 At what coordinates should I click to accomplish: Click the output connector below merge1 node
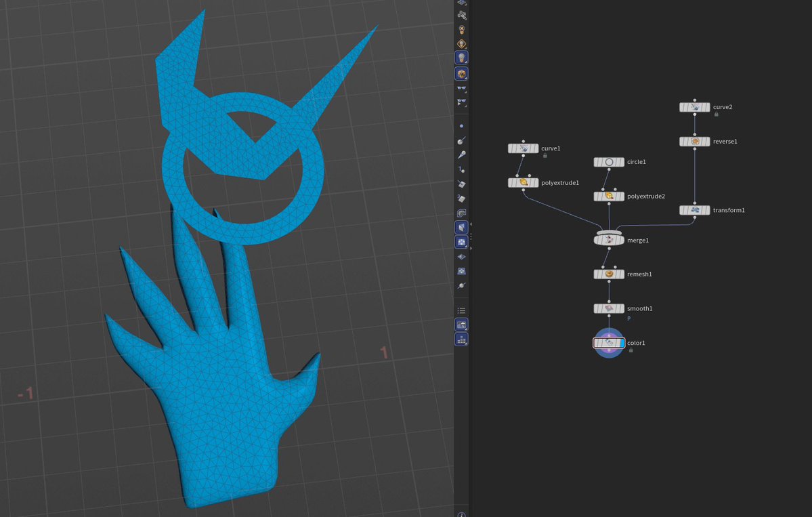coord(609,248)
